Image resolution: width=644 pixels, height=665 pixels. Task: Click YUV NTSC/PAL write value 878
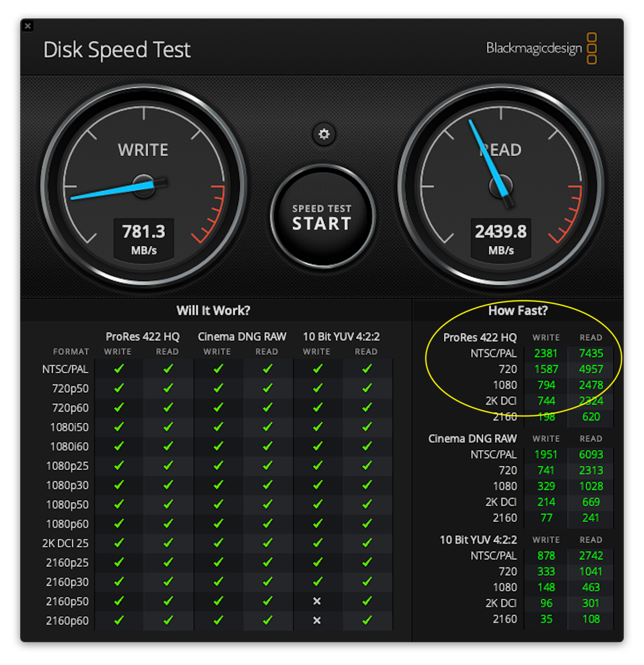546,555
